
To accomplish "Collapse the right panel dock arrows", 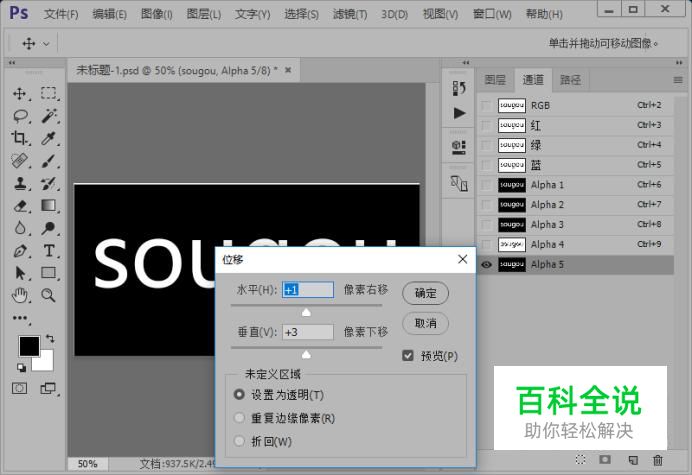I will (679, 63).
